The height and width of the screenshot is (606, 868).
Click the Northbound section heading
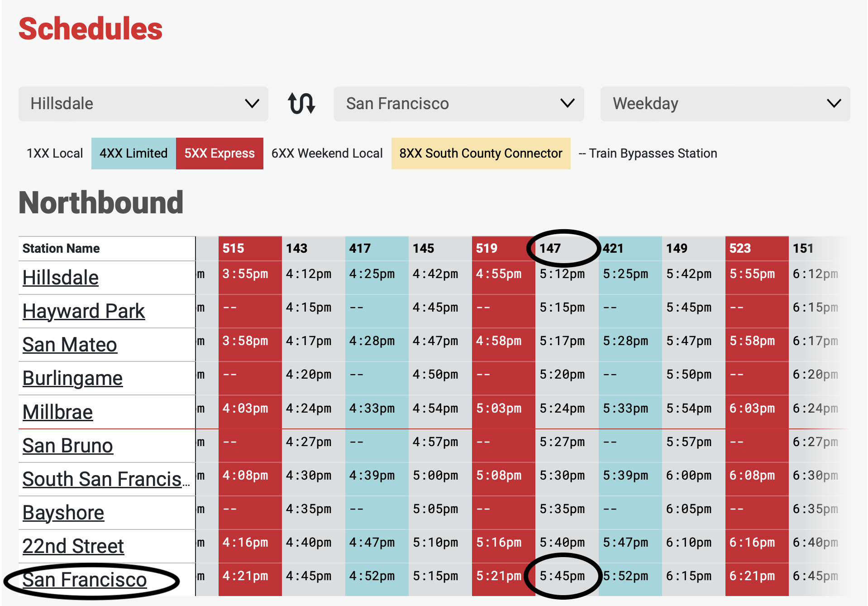[x=101, y=202]
